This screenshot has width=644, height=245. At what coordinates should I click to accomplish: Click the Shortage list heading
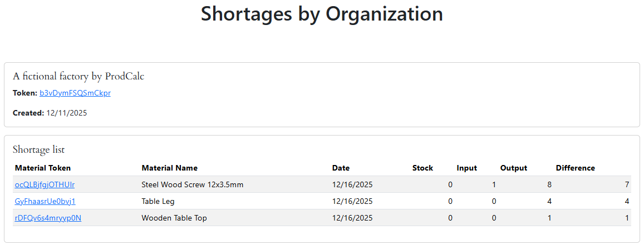pyautogui.click(x=38, y=149)
